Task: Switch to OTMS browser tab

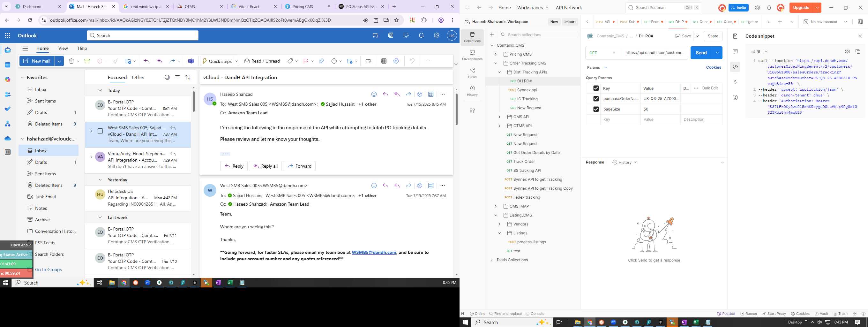Action: (x=200, y=6)
